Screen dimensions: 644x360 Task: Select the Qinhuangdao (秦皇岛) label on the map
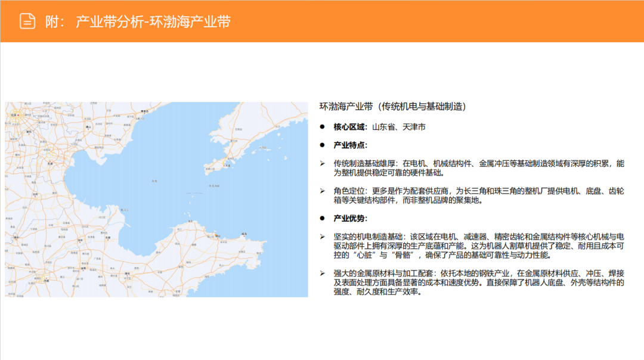[x=145, y=110]
